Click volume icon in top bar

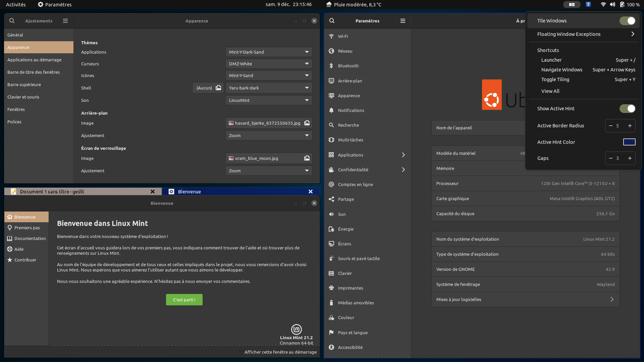coord(612,4)
